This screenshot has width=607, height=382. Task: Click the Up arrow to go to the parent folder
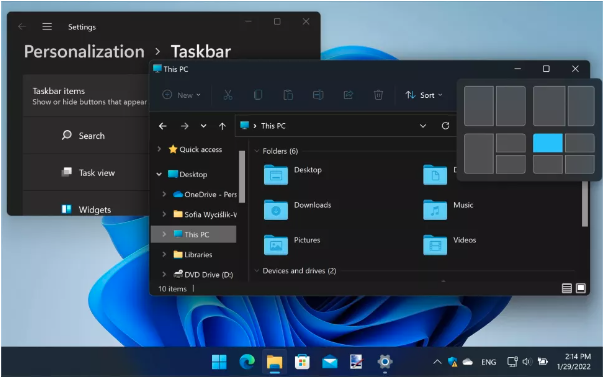coord(222,126)
